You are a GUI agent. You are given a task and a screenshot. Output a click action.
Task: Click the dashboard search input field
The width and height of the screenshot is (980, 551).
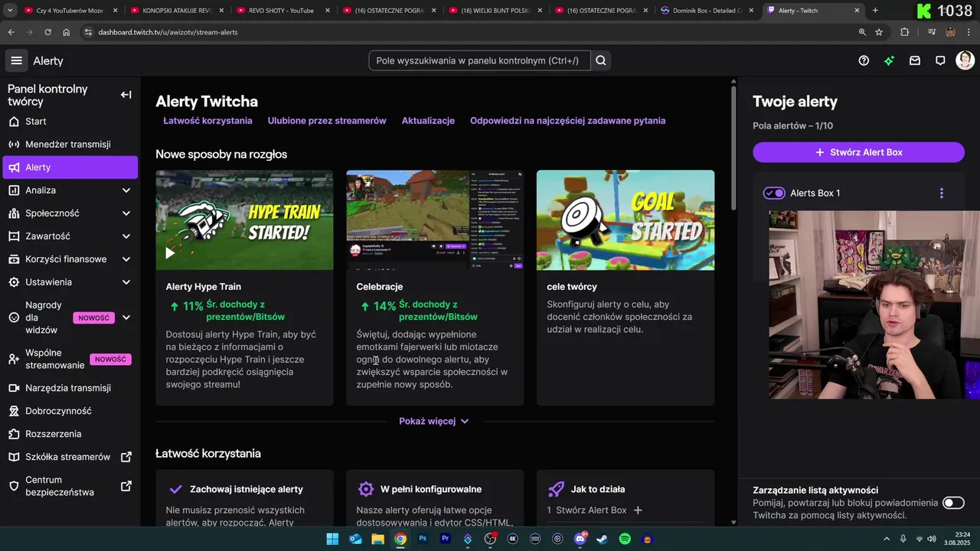[479, 60]
